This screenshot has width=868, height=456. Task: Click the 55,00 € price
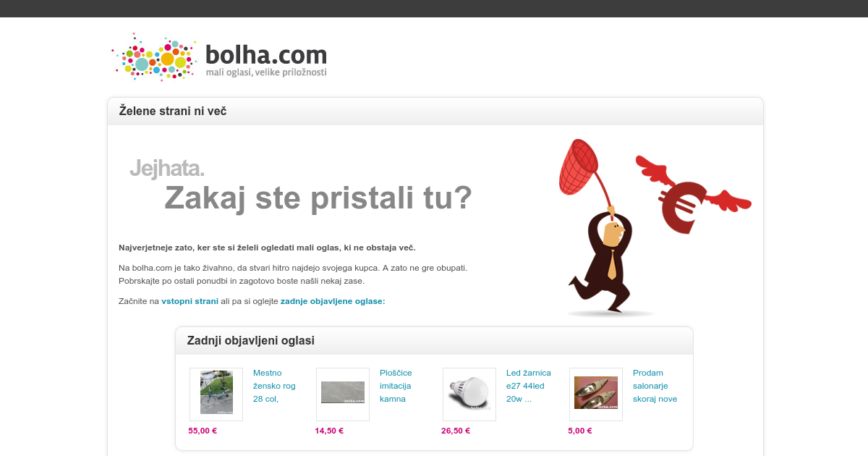(x=203, y=431)
